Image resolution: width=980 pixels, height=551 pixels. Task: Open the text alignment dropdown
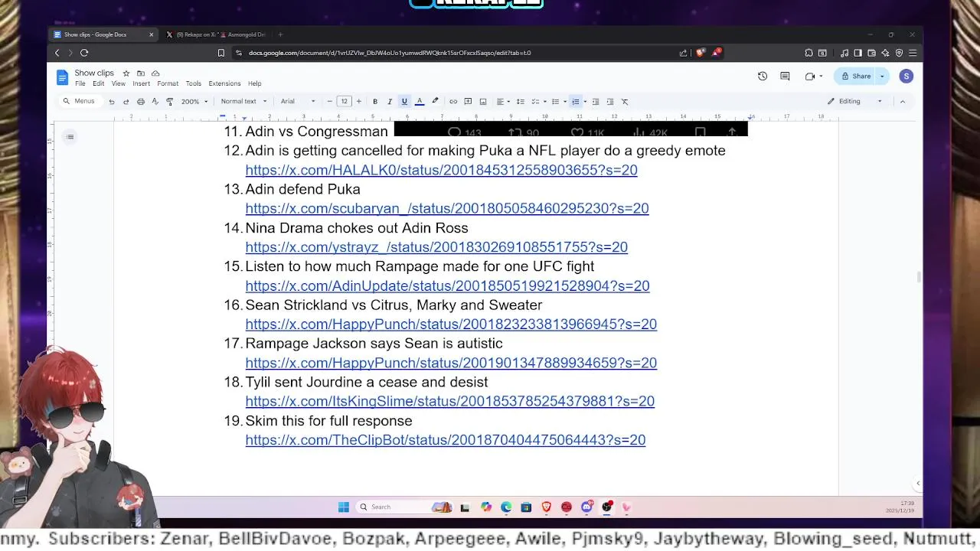tap(502, 102)
